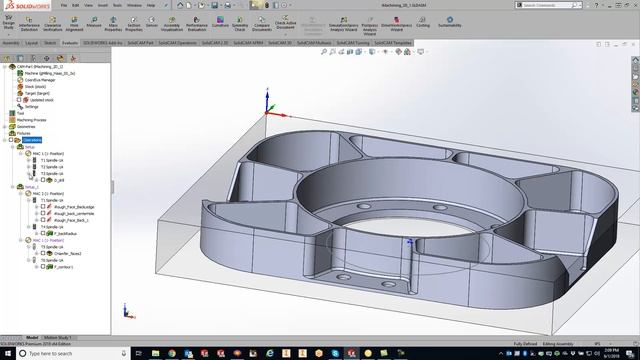Click the Windows Start button
This screenshot has width=640, height=360.
[x=8, y=353]
